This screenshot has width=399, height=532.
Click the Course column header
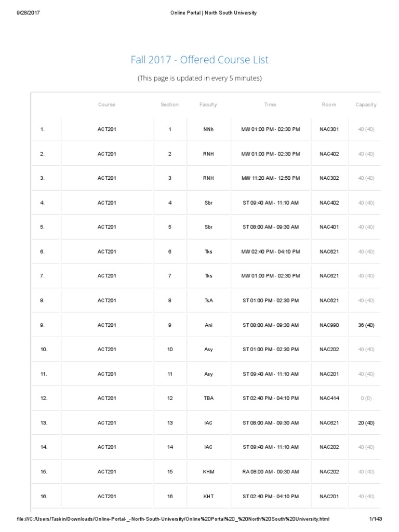(107, 104)
